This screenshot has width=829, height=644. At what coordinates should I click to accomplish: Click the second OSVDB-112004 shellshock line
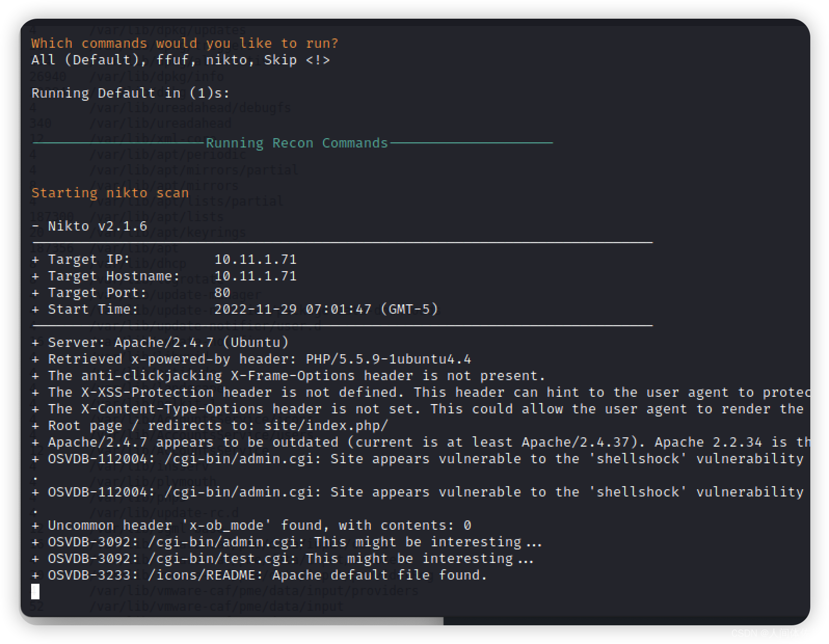[418, 492]
